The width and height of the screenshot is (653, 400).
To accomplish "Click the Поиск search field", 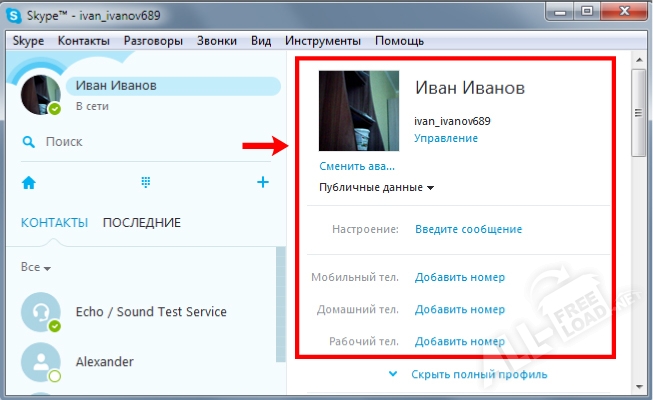I will (x=146, y=142).
